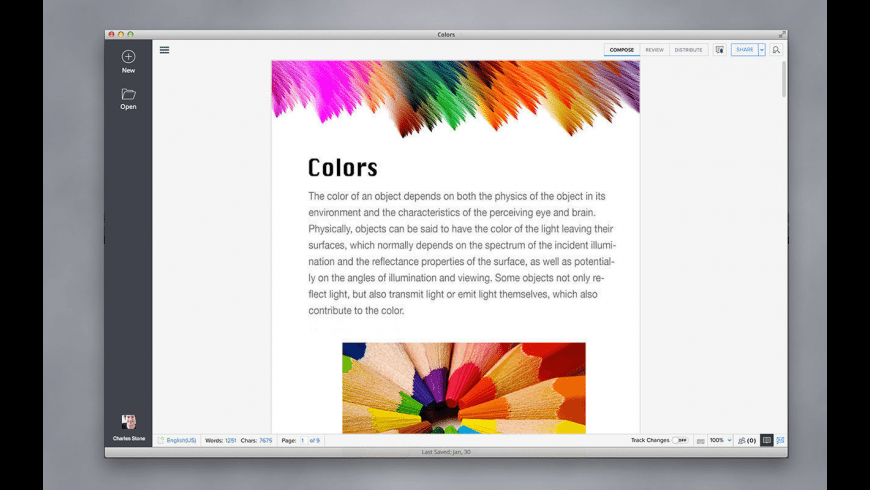Screen dimensions: 870x490
Task: Click the paragraph line starting 'Physically, objects'
Action: pos(461,229)
